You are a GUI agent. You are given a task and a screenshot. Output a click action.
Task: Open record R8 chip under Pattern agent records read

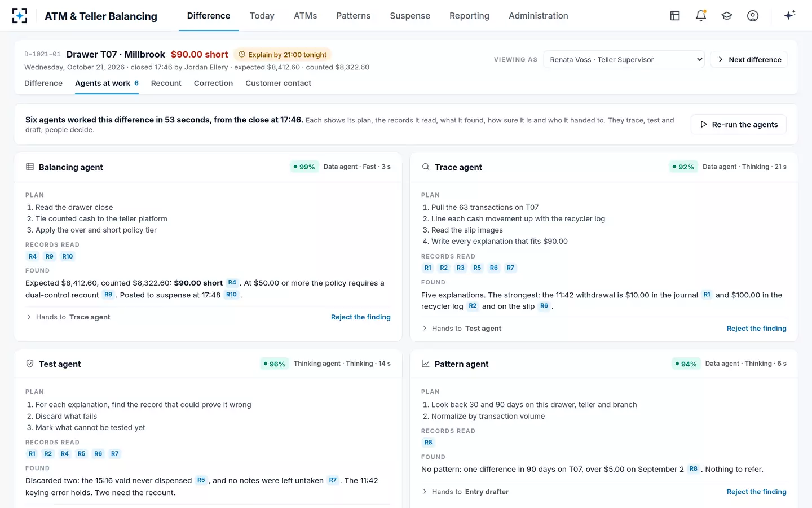click(429, 443)
